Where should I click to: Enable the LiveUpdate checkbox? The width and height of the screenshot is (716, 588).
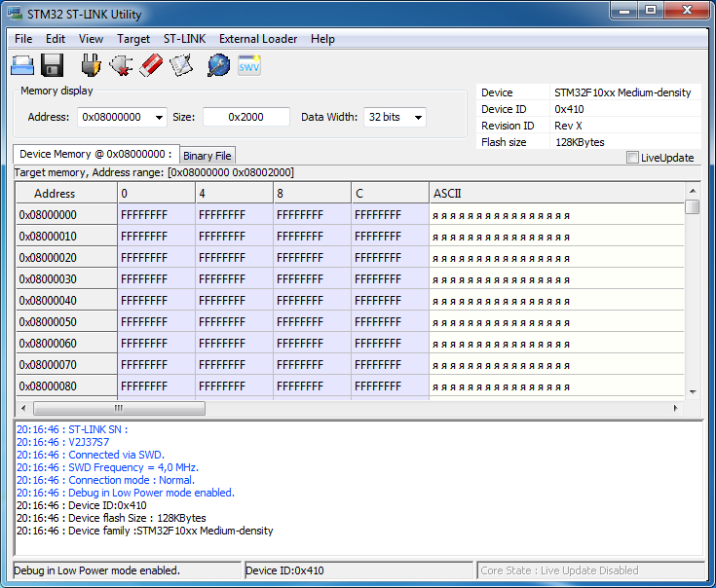tap(633, 158)
